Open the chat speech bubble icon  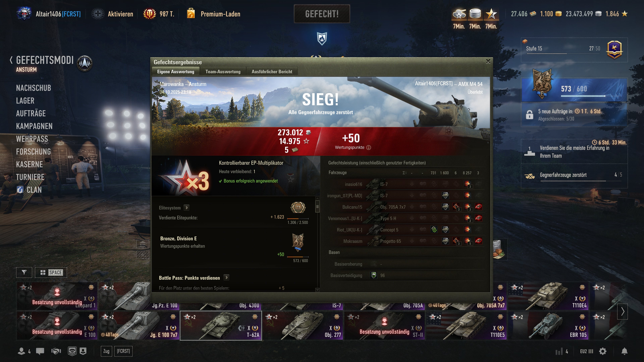tap(40, 351)
